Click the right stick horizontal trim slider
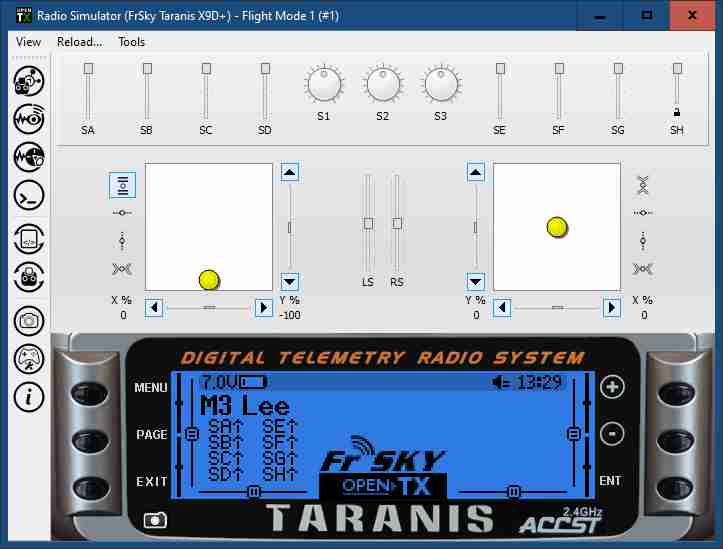 (x=557, y=307)
